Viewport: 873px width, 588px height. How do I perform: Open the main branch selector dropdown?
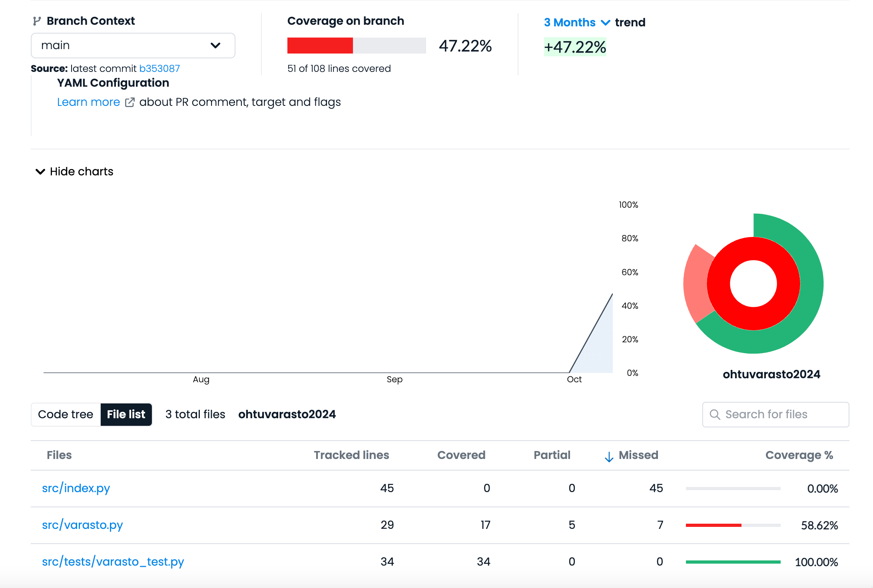click(x=133, y=46)
